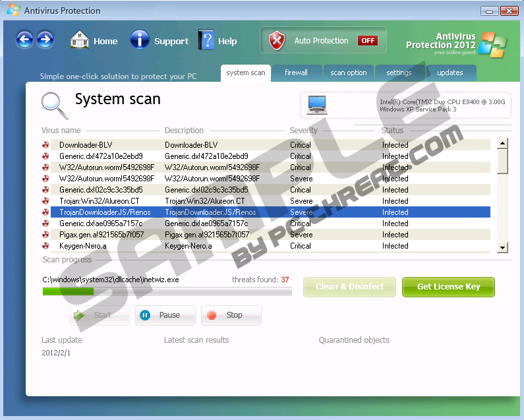The image size is (524, 420).
Task: Click the Help question mark icon
Action: 207,40
